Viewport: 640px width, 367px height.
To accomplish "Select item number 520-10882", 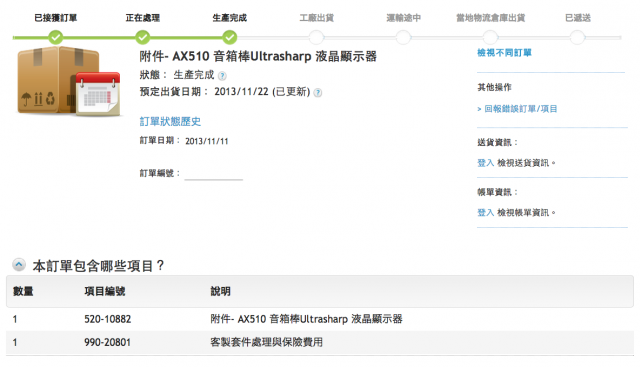I will [108, 319].
